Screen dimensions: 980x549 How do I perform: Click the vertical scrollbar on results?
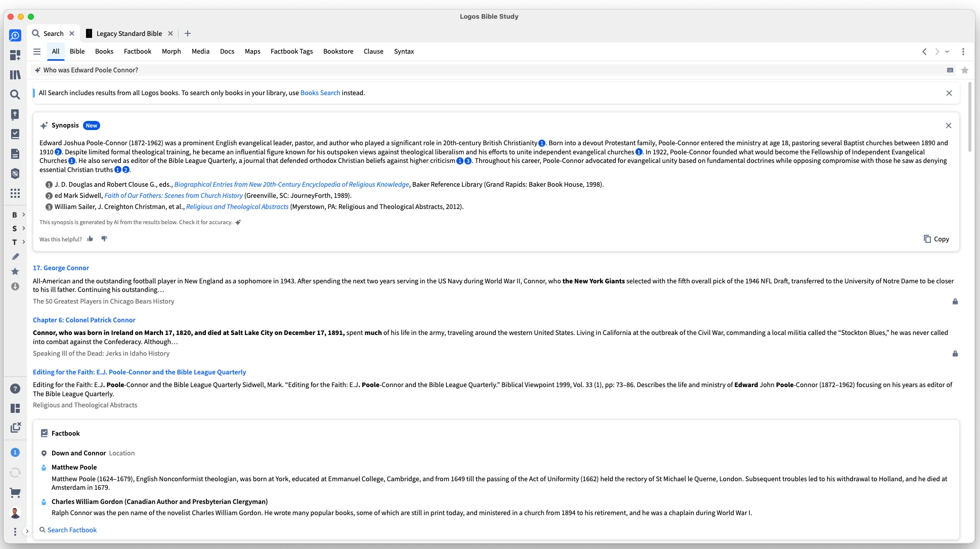coord(969,116)
